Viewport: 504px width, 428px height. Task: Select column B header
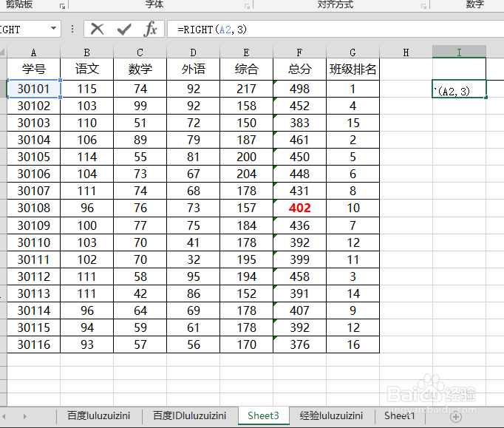pyautogui.click(x=86, y=52)
